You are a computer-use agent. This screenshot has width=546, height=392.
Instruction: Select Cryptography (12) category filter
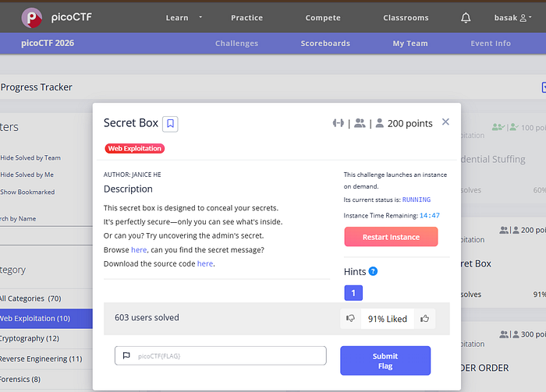(x=46, y=338)
